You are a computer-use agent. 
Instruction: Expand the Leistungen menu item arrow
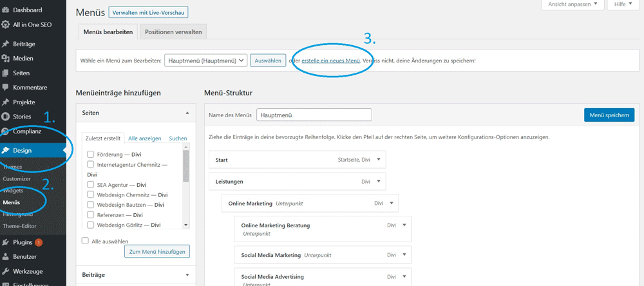(x=379, y=181)
